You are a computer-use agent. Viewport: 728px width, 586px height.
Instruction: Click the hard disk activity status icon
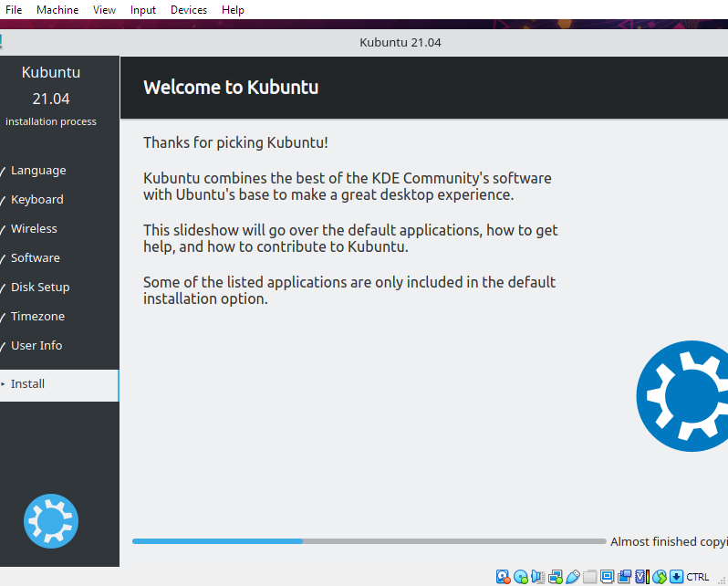503,577
